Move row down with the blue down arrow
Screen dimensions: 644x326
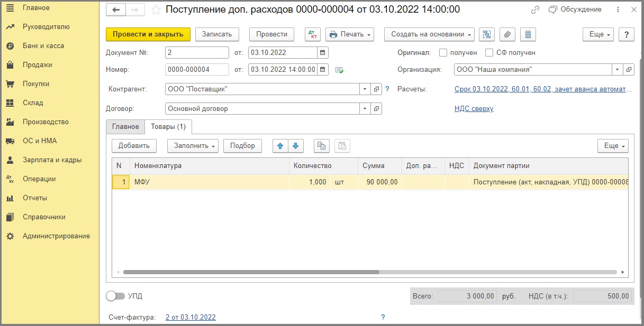click(296, 146)
